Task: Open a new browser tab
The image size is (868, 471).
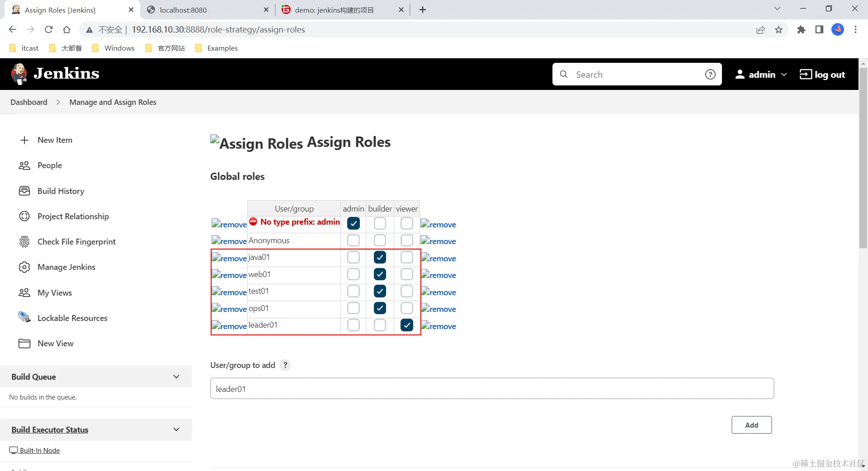Action: 423,9
